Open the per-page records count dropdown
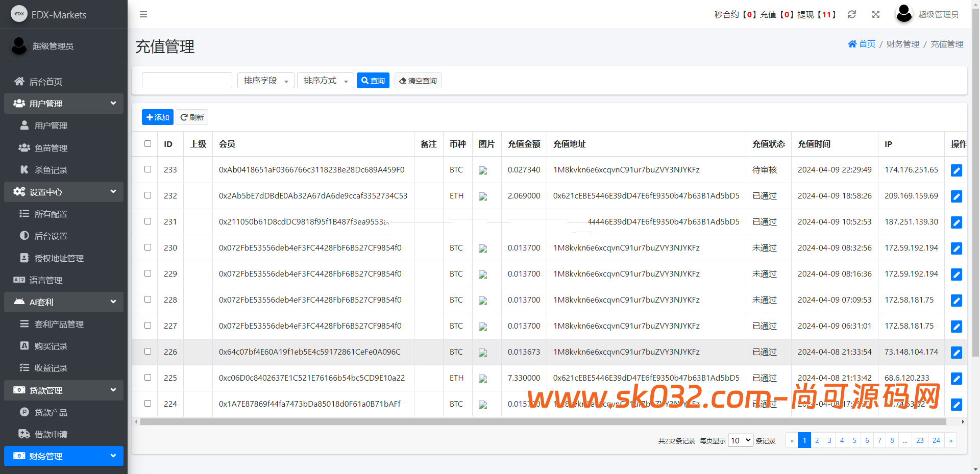 pyautogui.click(x=740, y=440)
